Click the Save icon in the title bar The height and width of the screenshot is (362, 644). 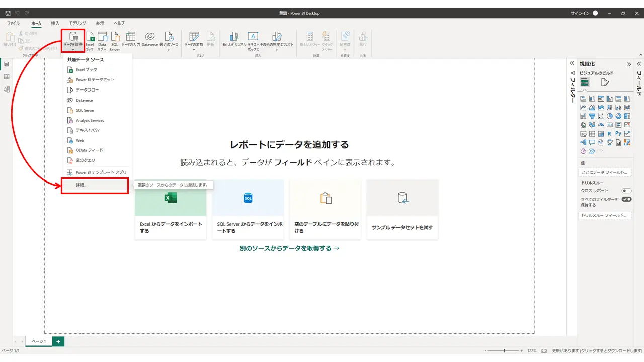[8, 13]
